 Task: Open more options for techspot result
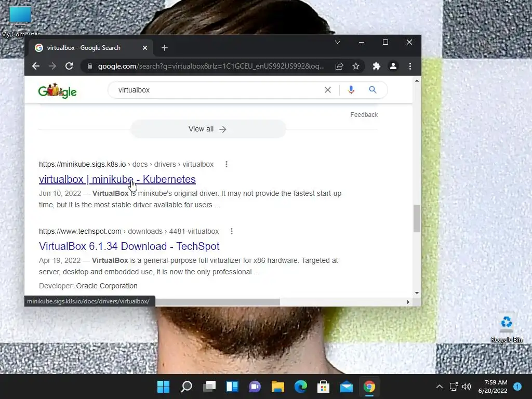point(232,231)
